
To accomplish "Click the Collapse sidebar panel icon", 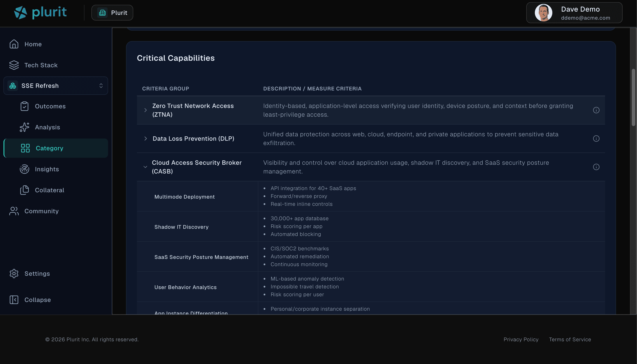I will pyautogui.click(x=14, y=300).
